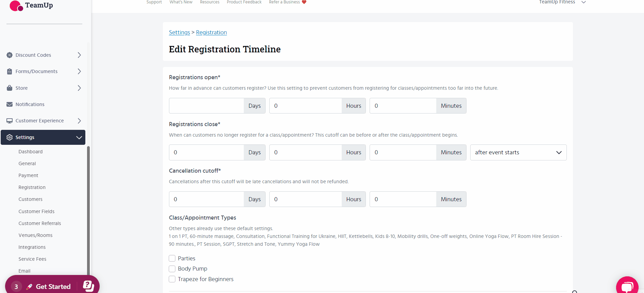
Task: Expand the Discount Codes submenu chevron
Action: [79, 55]
